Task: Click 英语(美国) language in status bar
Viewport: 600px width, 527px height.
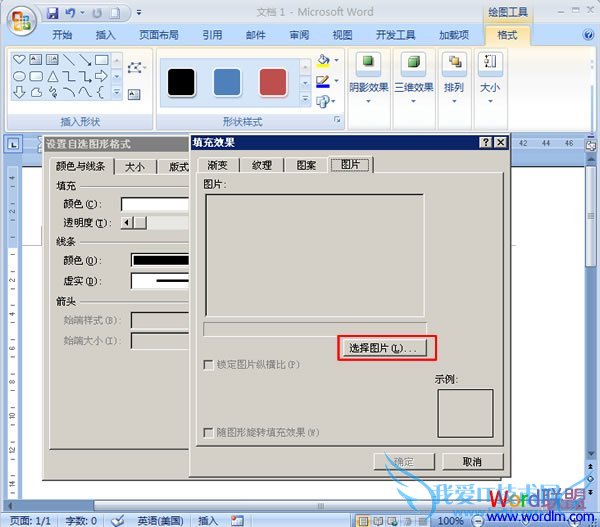Action: (x=160, y=520)
